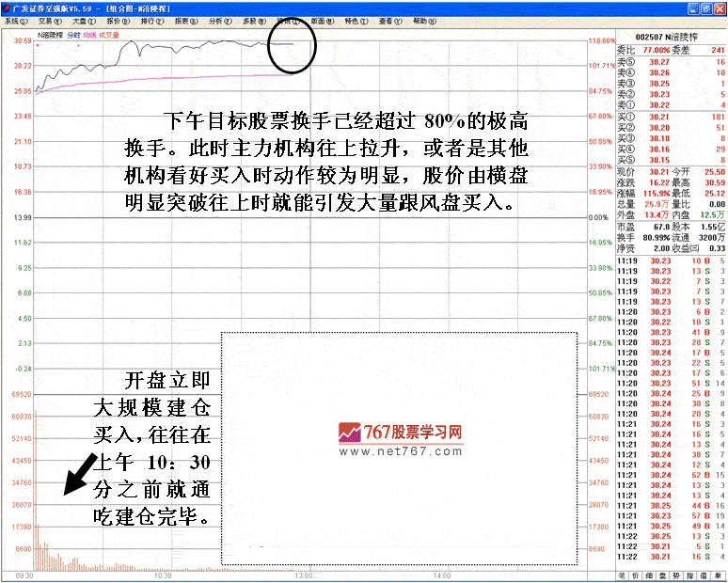Click the 分时 legend label
Screen dimensions: 728x583
(72, 35)
